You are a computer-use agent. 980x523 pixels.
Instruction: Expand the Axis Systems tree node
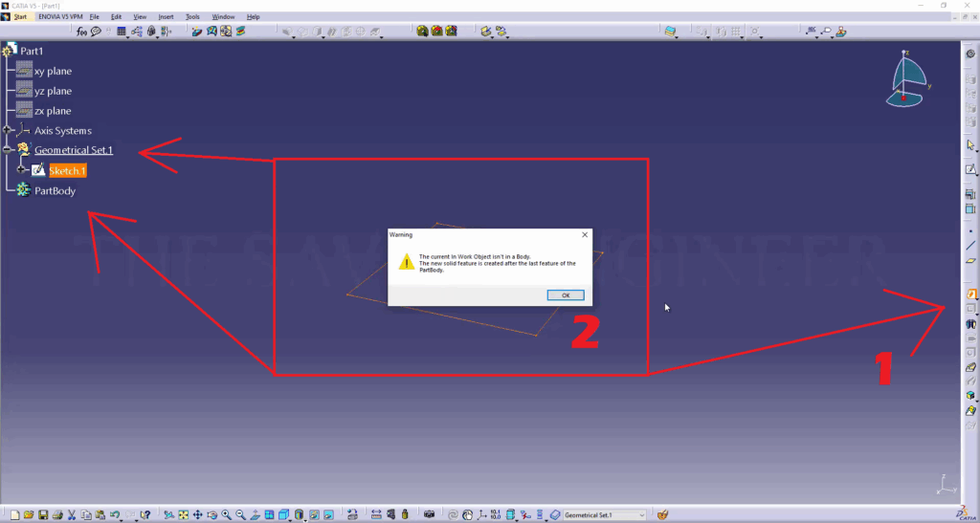8,130
